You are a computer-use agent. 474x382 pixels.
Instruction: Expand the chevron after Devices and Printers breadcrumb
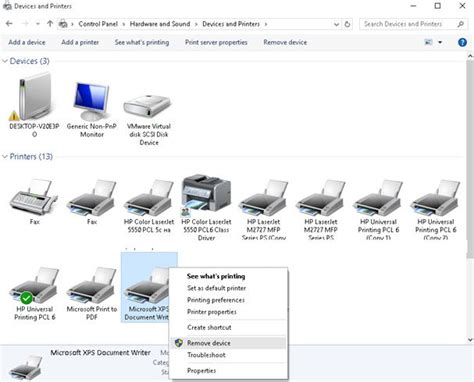coord(266,24)
